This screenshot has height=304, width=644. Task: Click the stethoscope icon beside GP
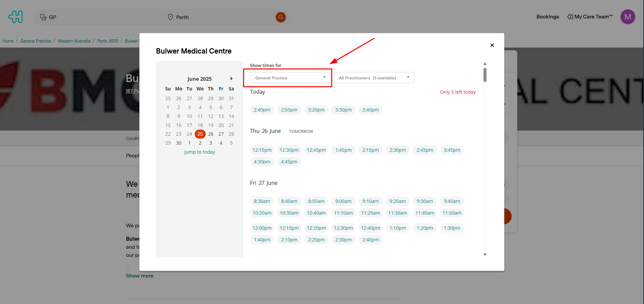click(x=43, y=17)
